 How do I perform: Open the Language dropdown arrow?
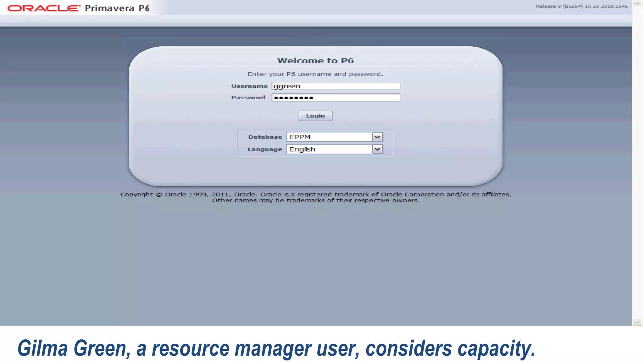click(x=377, y=149)
